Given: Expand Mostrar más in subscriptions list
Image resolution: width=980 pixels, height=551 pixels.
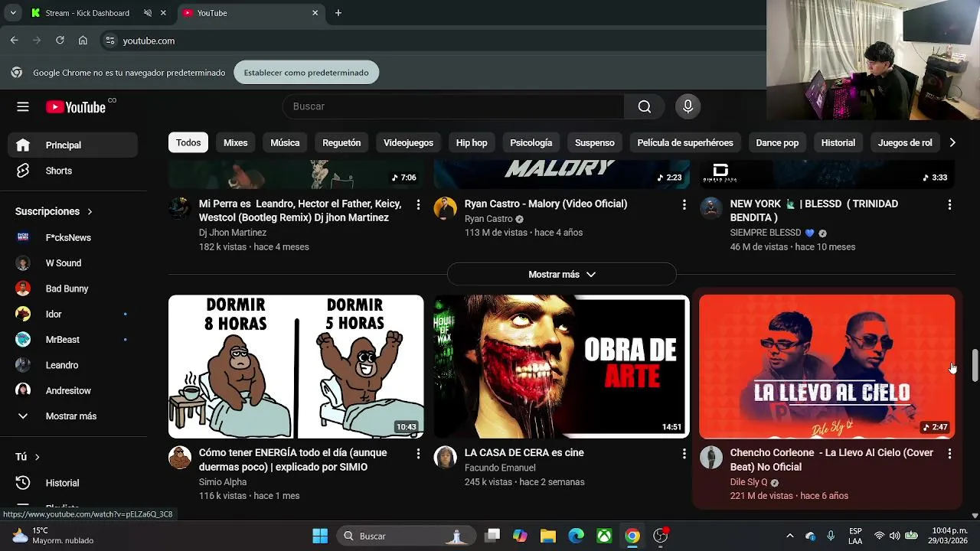Looking at the screenshot, I should coord(73,416).
